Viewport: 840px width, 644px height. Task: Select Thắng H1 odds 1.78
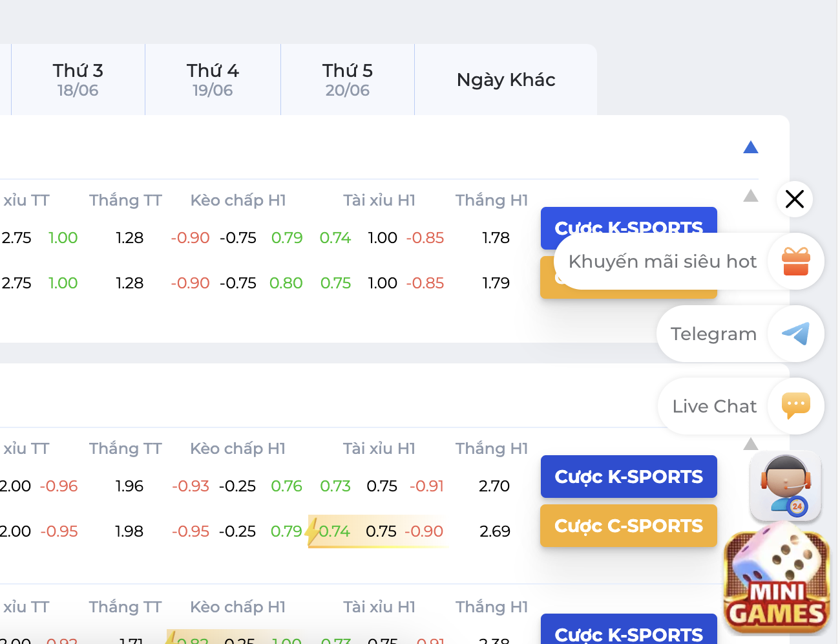point(496,238)
